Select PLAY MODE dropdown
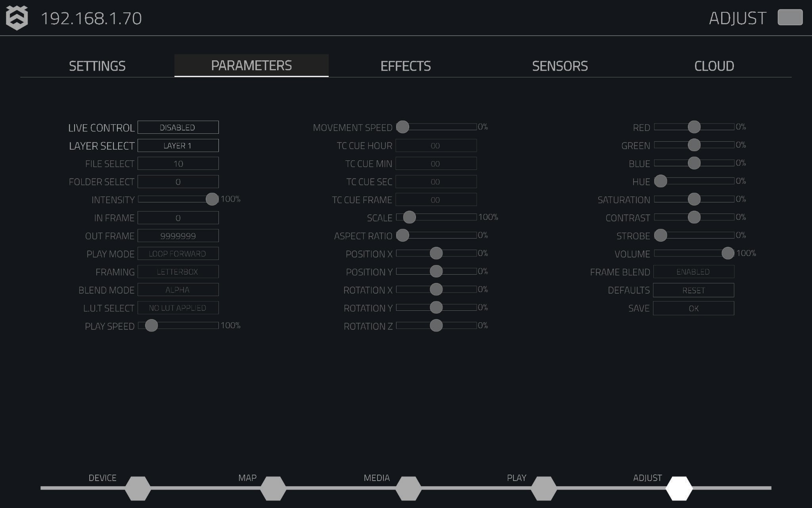The height and width of the screenshot is (508, 812). pyautogui.click(x=177, y=253)
